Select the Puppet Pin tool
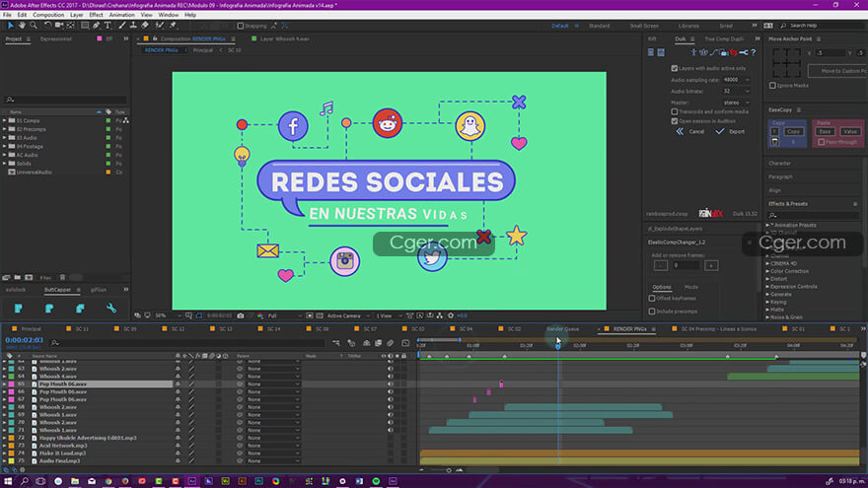The image size is (868, 488). click(174, 26)
